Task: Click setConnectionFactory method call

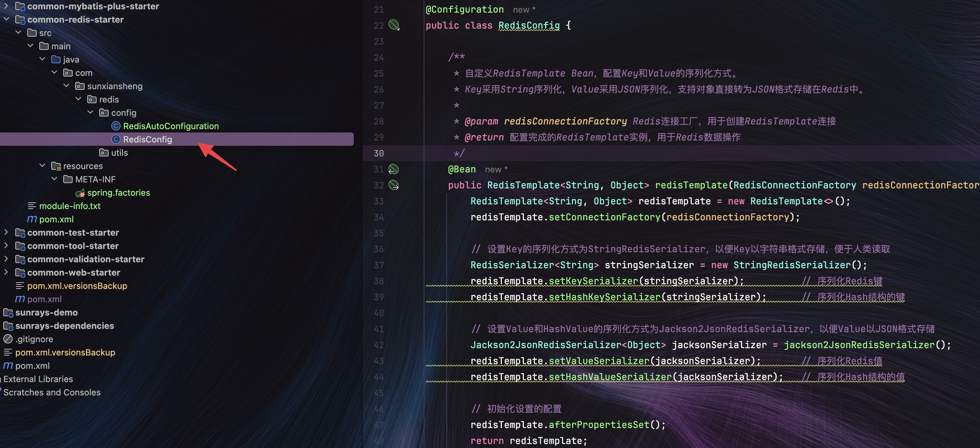Action: (x=605, y=217)
